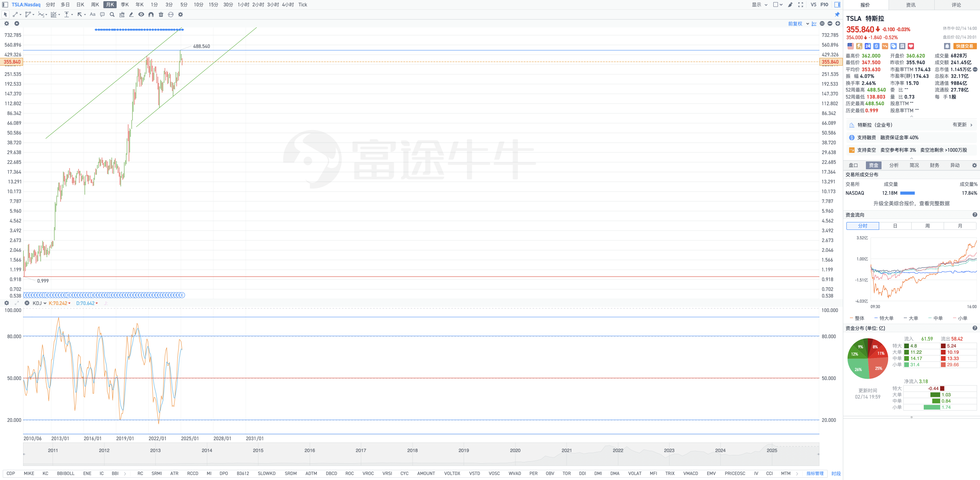Open the 评论 comments tab
The image size is (980, 480).
pos(957,5)
